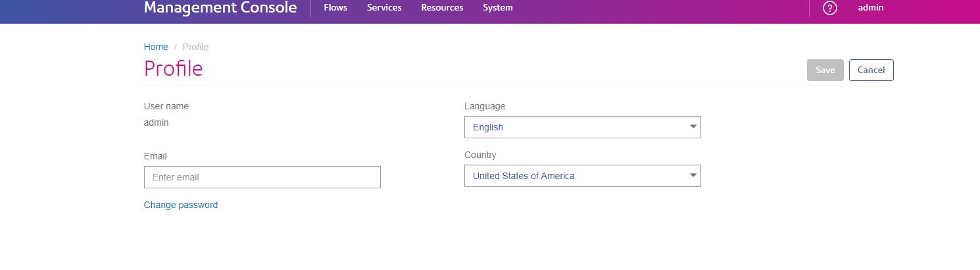Viewport: 980px width, 270px height.
Task: Click the Profile page heading
Action: pos(174,68)
